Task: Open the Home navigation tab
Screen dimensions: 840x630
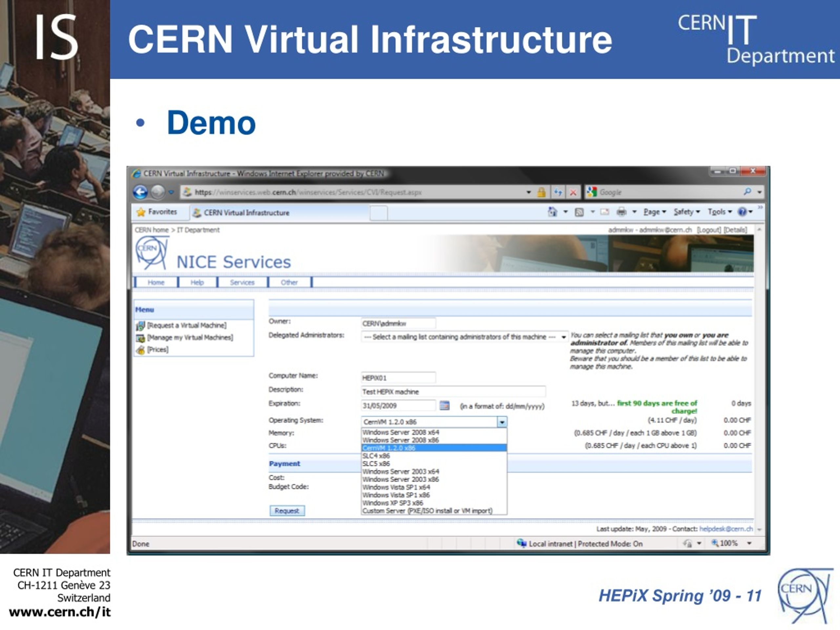Action: point(156,282)
